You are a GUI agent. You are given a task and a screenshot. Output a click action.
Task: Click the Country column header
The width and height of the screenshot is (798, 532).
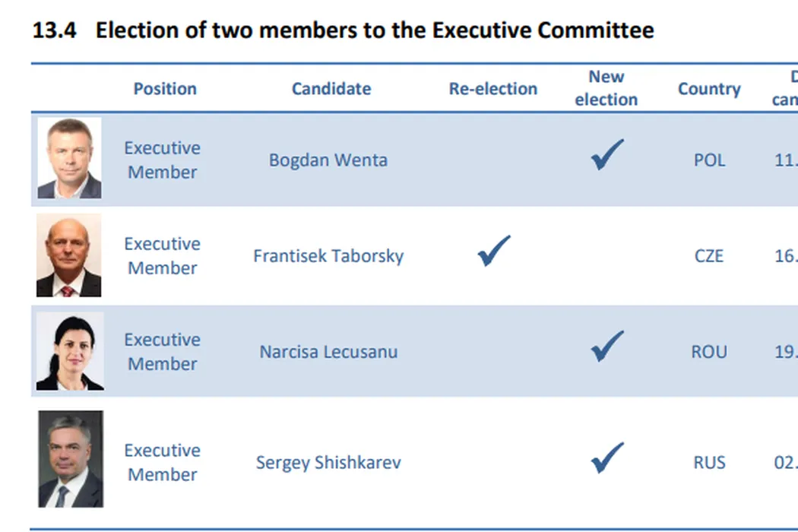pyautogui.click(x=709, y=89)
